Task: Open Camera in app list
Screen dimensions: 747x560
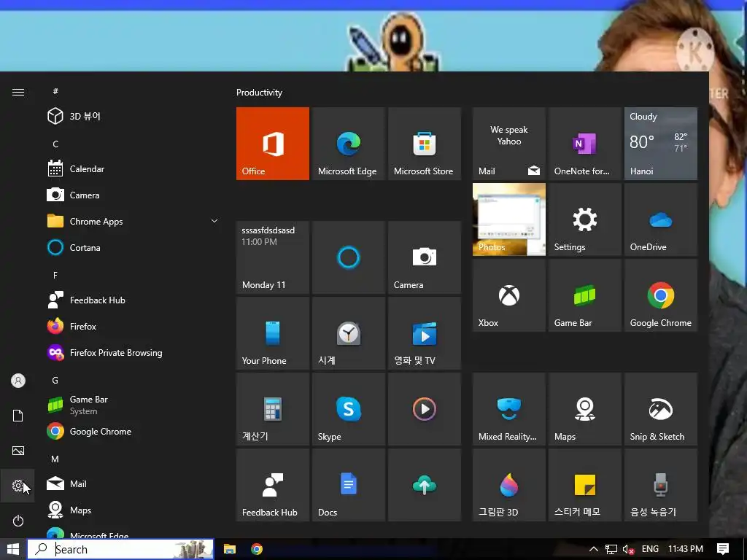Action: pyautogui.click(x=133, y=195)
